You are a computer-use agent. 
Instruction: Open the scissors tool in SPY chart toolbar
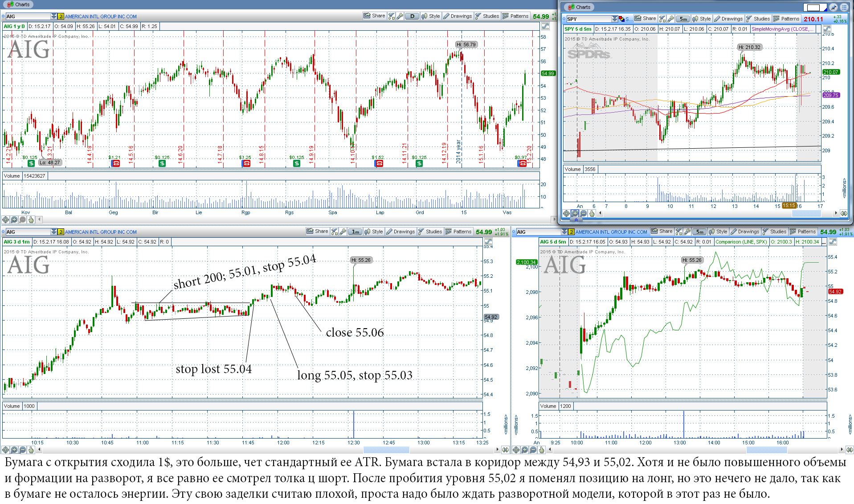pos(662,19)
